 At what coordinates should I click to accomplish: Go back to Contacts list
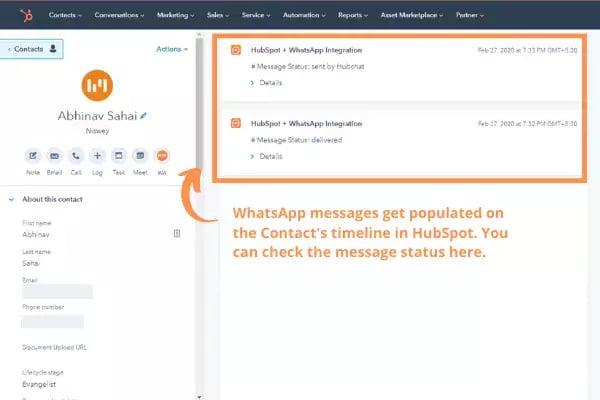31,49
